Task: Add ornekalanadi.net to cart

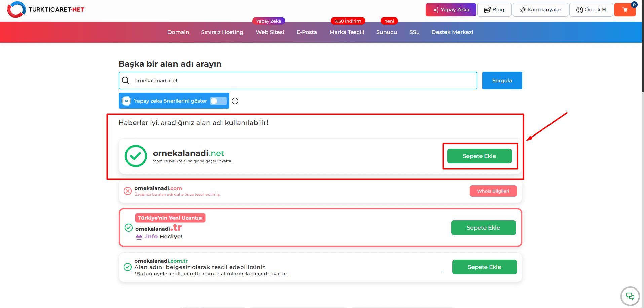Action: click(479, 156)
